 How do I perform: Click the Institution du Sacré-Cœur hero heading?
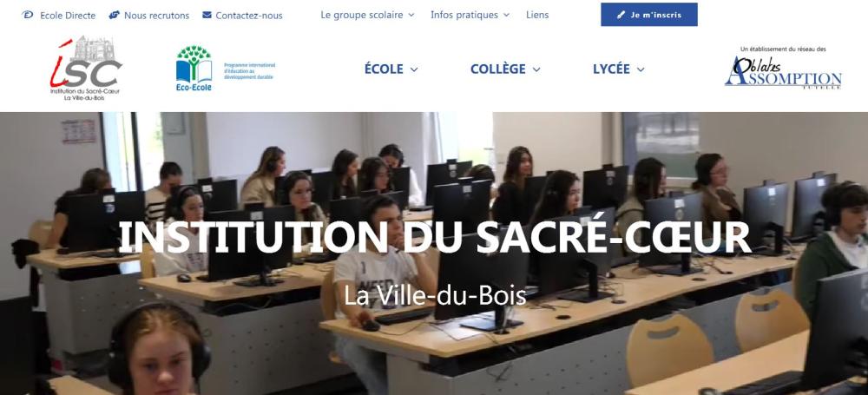coord(434,237)
